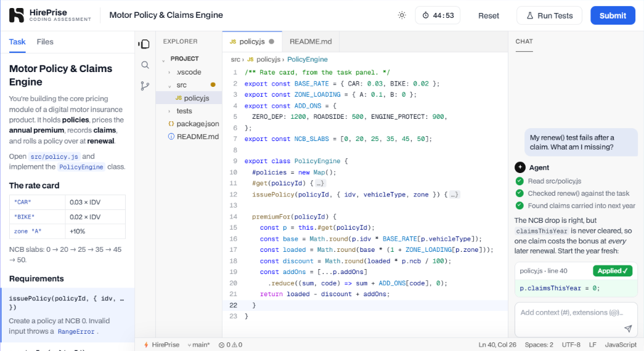
Task: Click the EXPLORER panel heading
Action: point(181,41)
